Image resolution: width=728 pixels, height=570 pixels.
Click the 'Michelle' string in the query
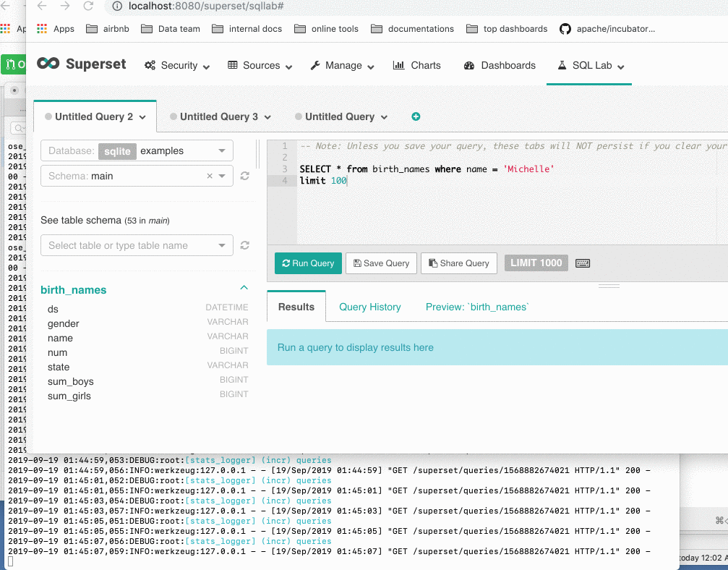click(x=528, y=169)
